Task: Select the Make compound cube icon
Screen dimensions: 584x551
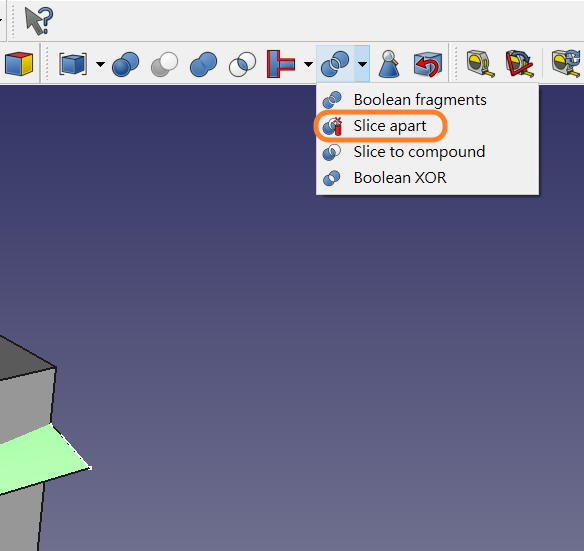Action: coord(73,64)
